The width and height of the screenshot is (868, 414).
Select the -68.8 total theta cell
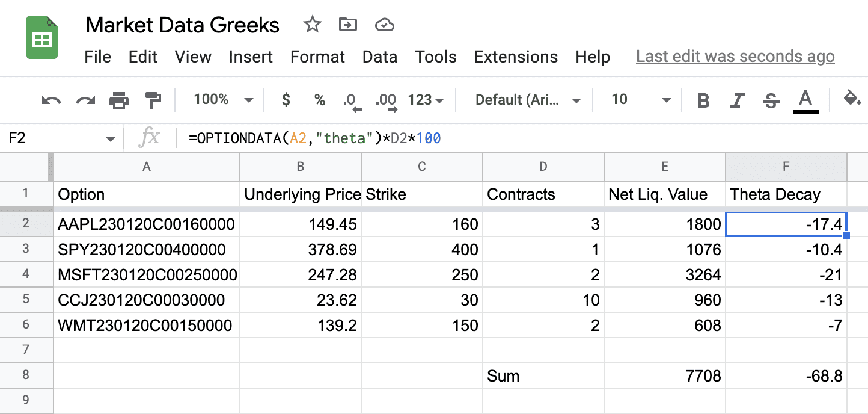786,376
